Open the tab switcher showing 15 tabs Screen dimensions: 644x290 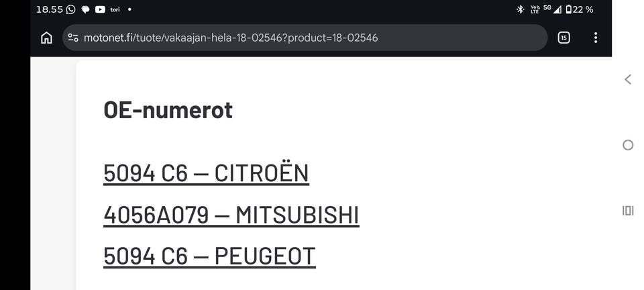click(563, 38)
